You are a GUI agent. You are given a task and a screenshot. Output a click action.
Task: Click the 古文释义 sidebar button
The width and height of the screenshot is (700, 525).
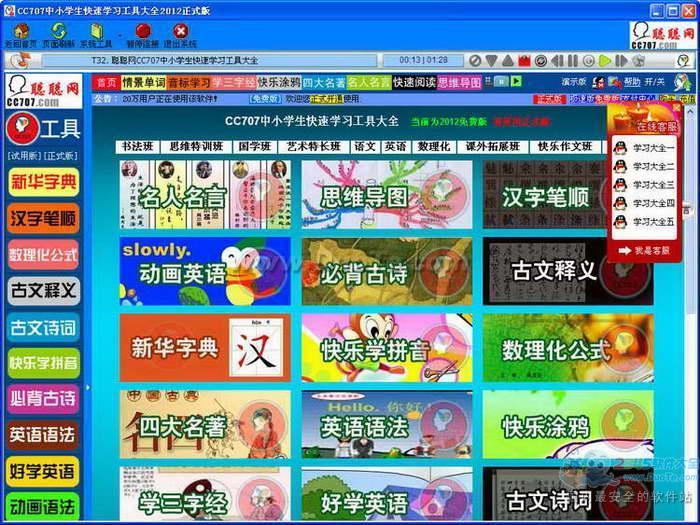point(43,291)
